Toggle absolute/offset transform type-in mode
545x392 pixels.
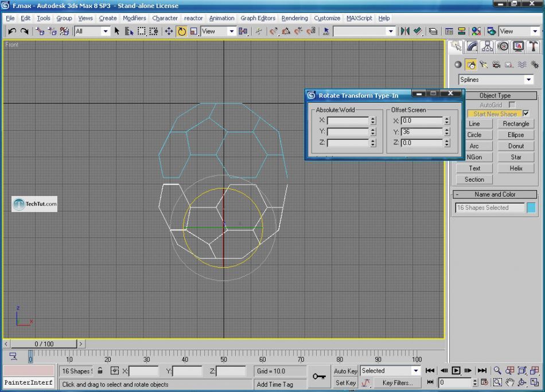point(115,371)
